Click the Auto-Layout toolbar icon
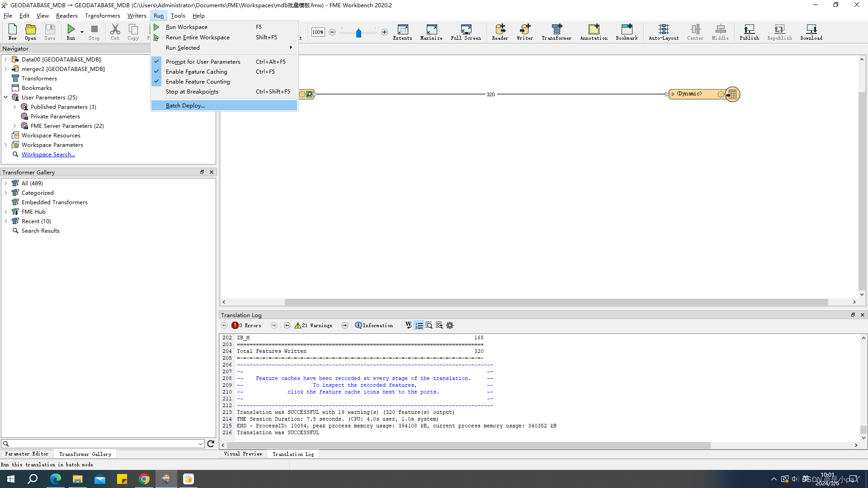868x488 pixels. tap(663, 32)
